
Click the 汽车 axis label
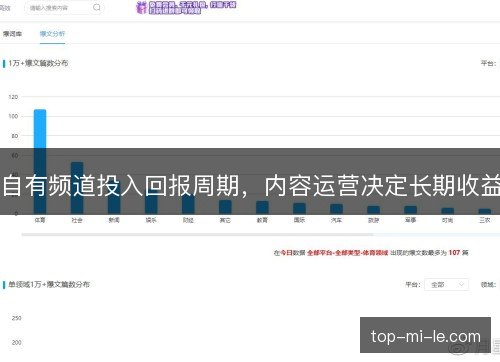click(x=336, y=220)
